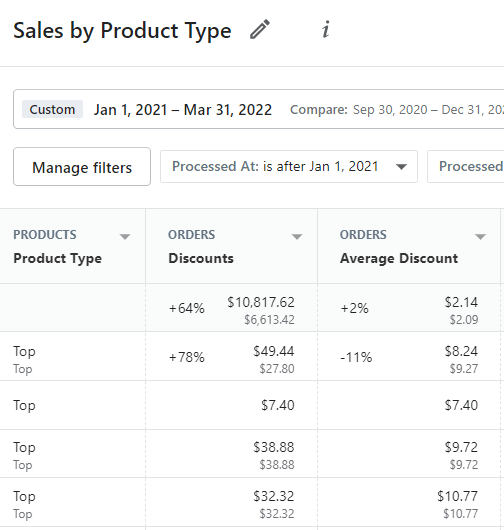Click the +78% change value
The height and width of the screenshot is (530, 504).
point(187,357)
